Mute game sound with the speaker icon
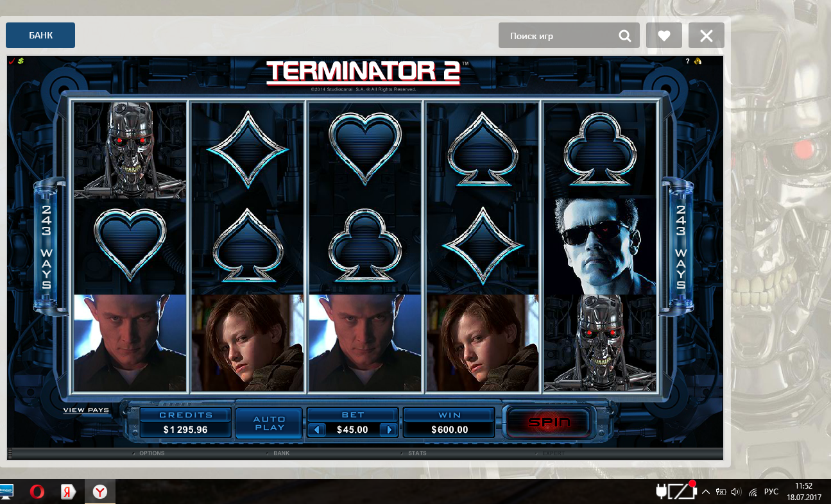 tap(698, 62)
